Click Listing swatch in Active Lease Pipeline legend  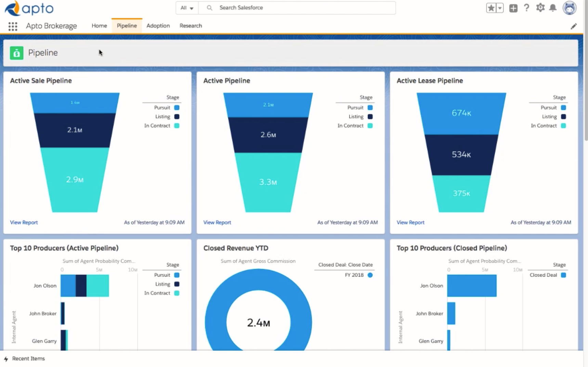tap(563, 117)
